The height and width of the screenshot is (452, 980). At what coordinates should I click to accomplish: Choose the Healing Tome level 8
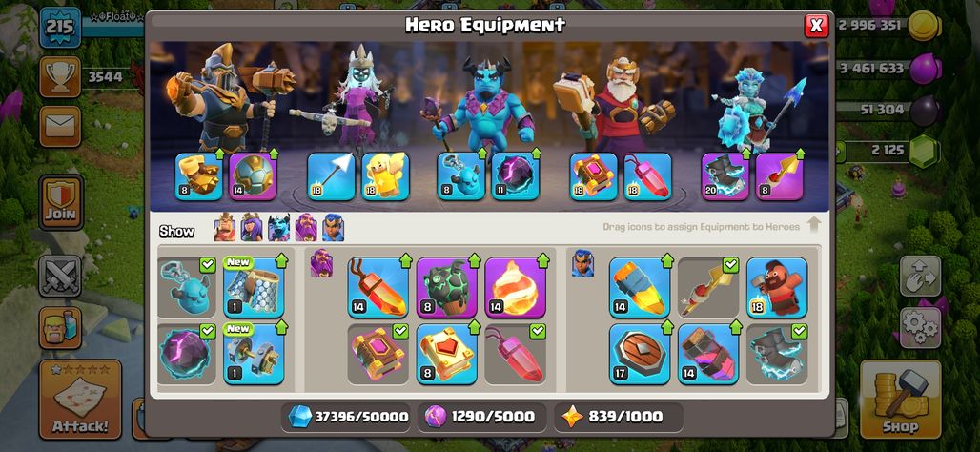(x=446, y=354)
